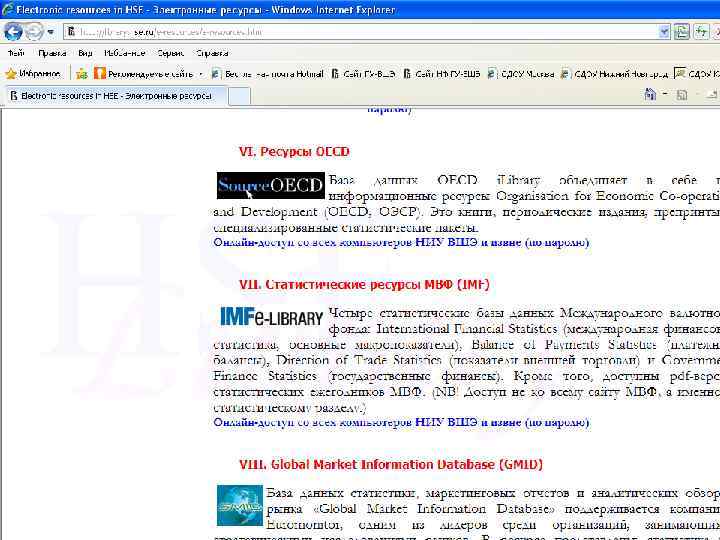Open the Файл menu

(x=16, y=53)
